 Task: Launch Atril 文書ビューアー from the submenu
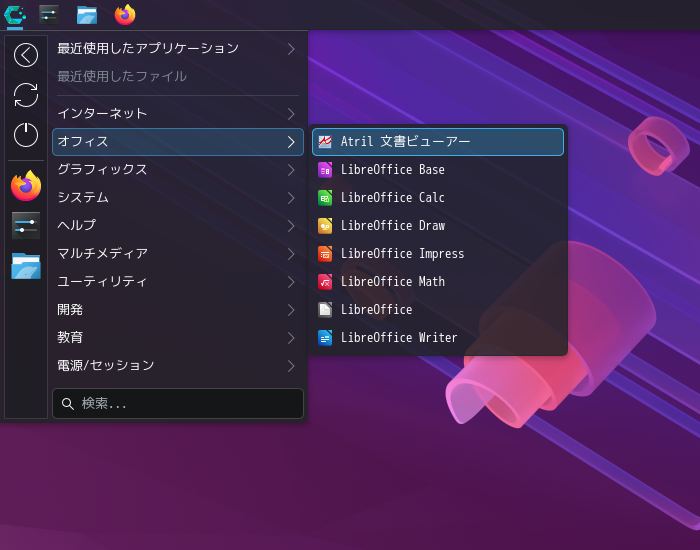pyautogui.click(x=438, y=142)
